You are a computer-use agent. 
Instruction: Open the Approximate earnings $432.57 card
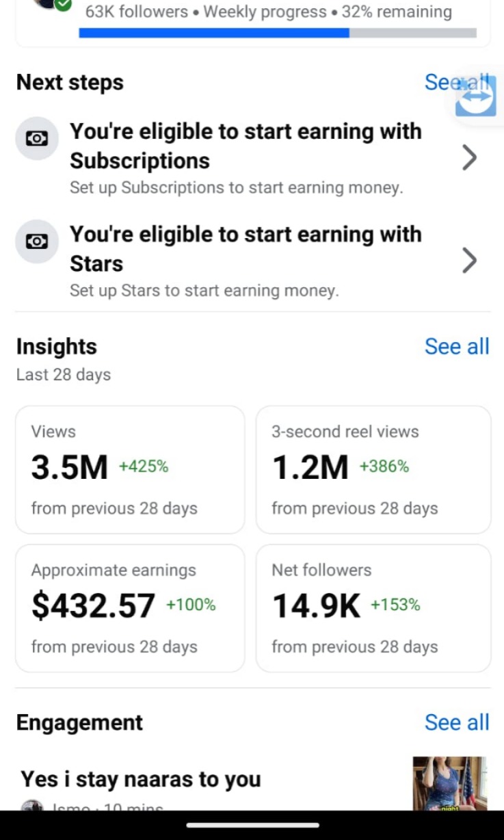click(x=130, y=608)
